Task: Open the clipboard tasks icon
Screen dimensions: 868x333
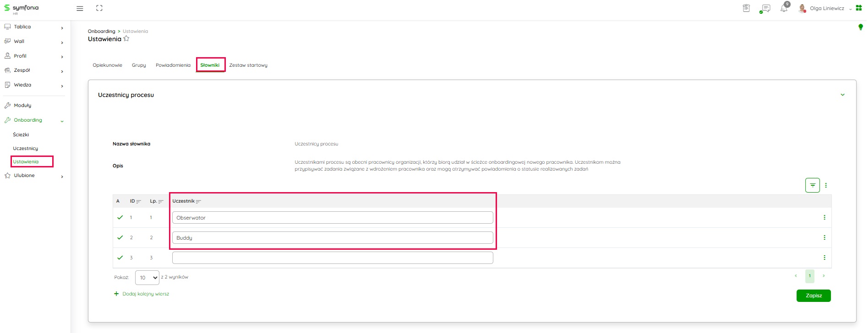Action: 746,8
